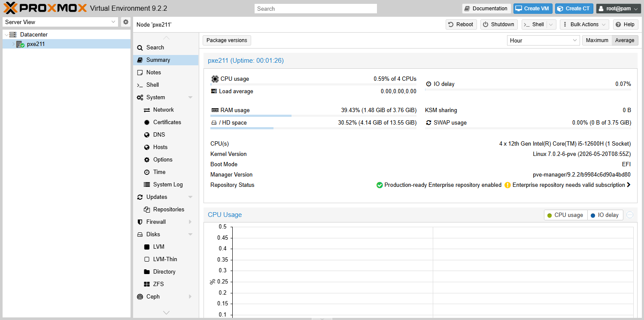Open LVM-Thin under Disks
The width and height of the screenshot is (644, 320).
(x=166, y=259)
